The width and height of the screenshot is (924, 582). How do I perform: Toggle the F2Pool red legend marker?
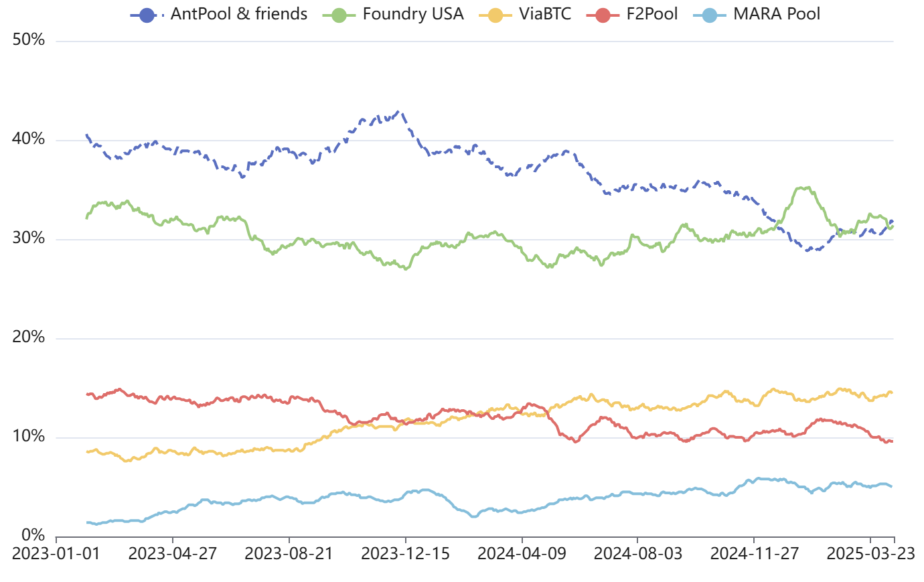(603, 14)
